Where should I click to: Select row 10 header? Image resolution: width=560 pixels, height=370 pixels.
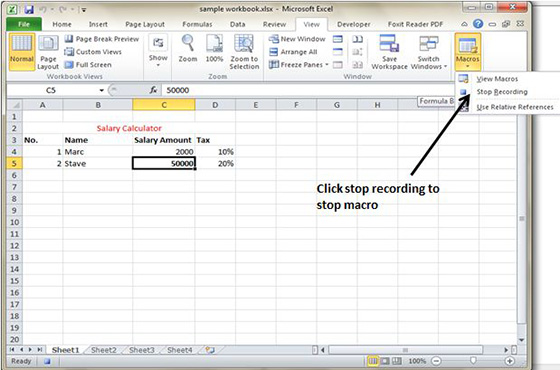[14, 222]
